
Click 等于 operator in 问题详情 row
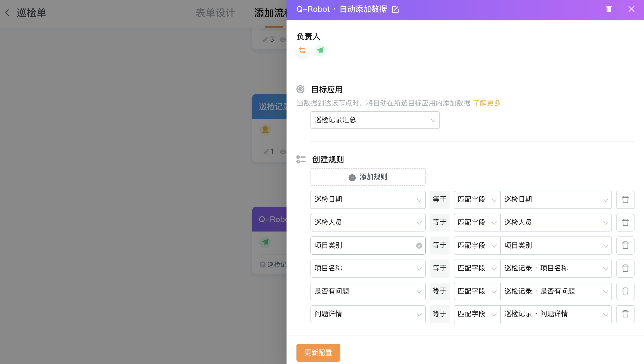440,314
